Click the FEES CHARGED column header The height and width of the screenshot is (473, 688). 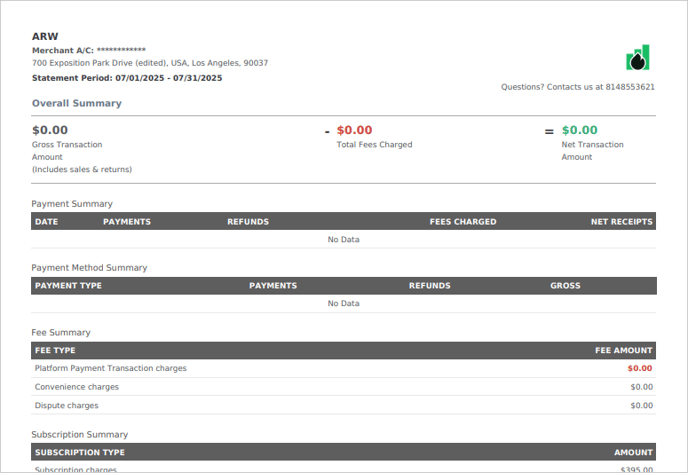tap(462, 222)
